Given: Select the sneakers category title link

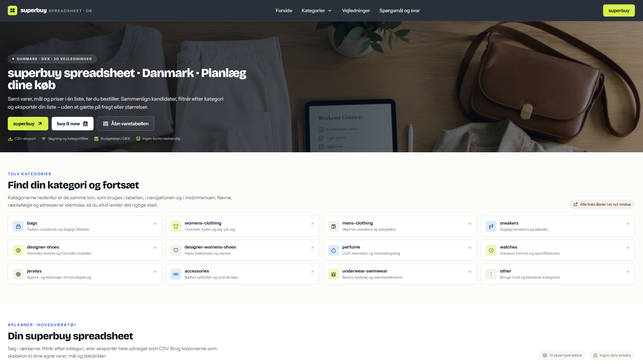Looking at the screenshot, I should [x=509, y=223].
